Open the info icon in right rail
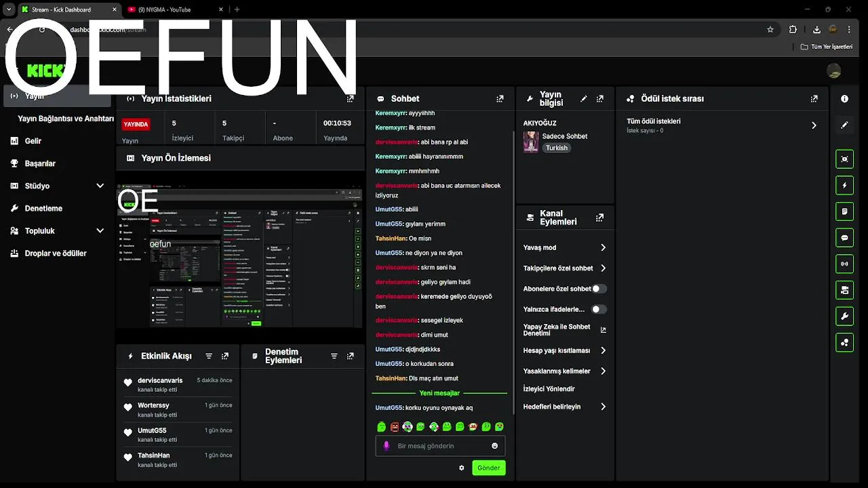This screenshot has height=488, width=868. tap(844, 99)
